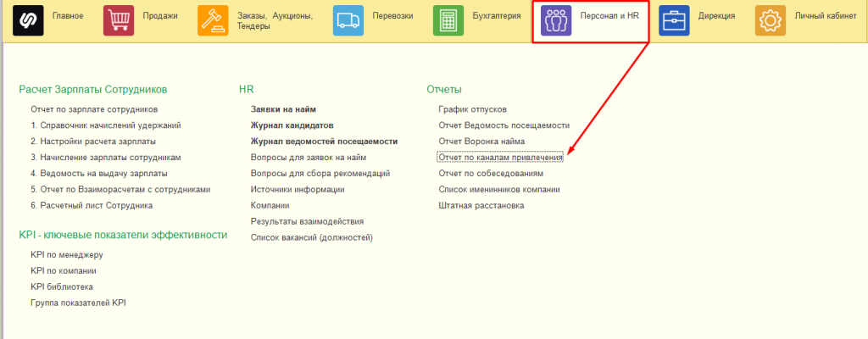This screenshot has height=339, width=868.
Task: Open Отчет Ведомость посещаемости
Action: [x=504, y=125]
